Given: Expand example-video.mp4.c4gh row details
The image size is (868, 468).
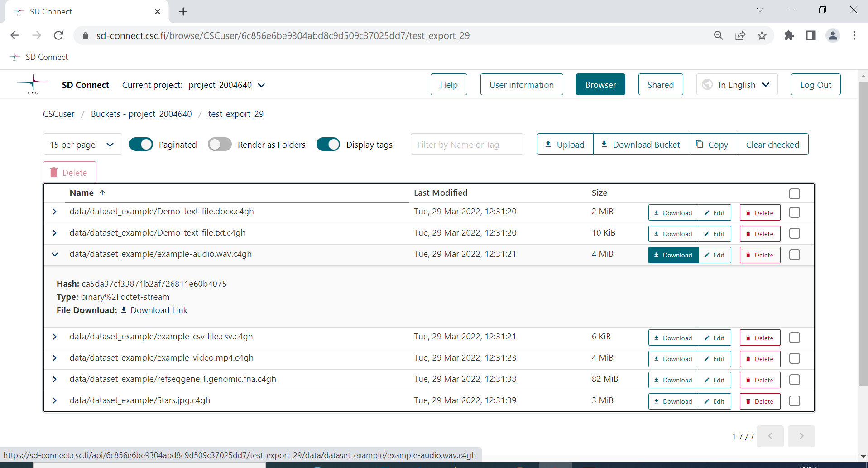Looking at the screenshot, I should click(x=55, y=358).
